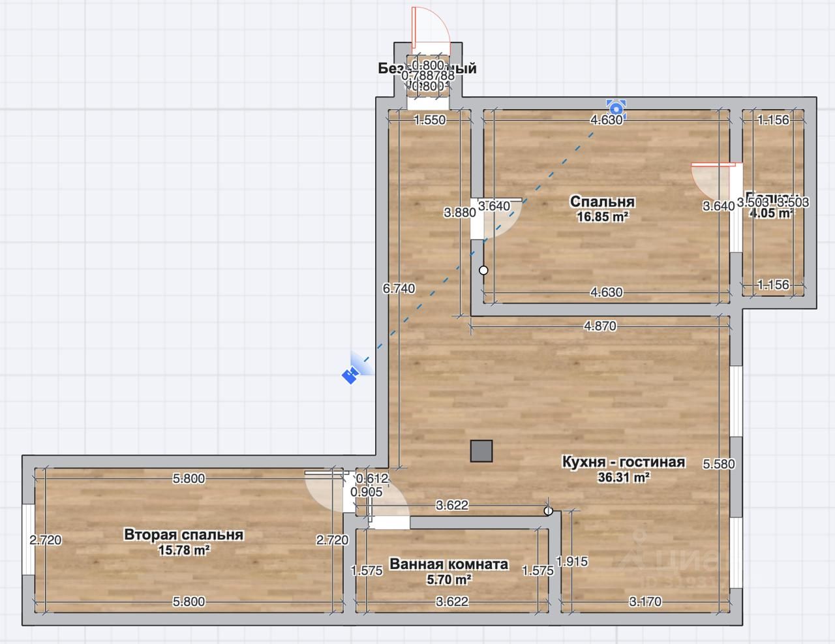Select the left window of Вторая спальня
The width and height of the screenshot is (835, 644).
[28, 540]
